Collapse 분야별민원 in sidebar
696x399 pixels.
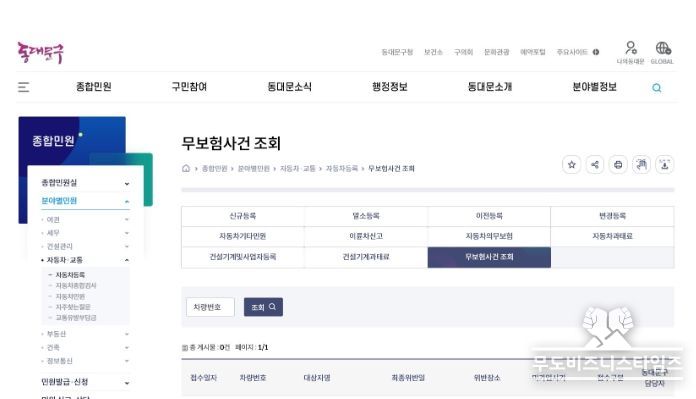(x=85, y=201)
